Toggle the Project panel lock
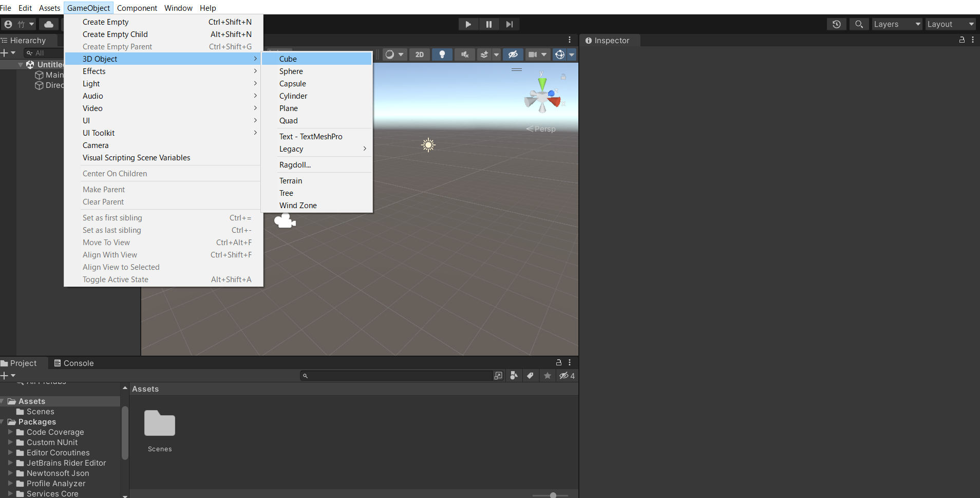Screen dimensions: 980x498 click(559, 362)
